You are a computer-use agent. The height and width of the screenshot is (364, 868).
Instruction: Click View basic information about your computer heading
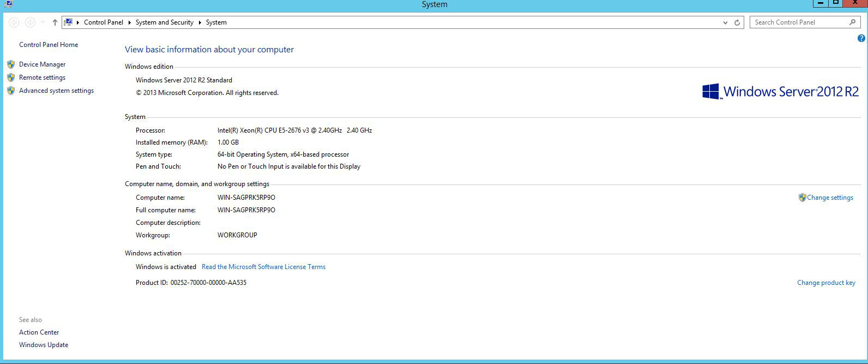click(209, 50)
